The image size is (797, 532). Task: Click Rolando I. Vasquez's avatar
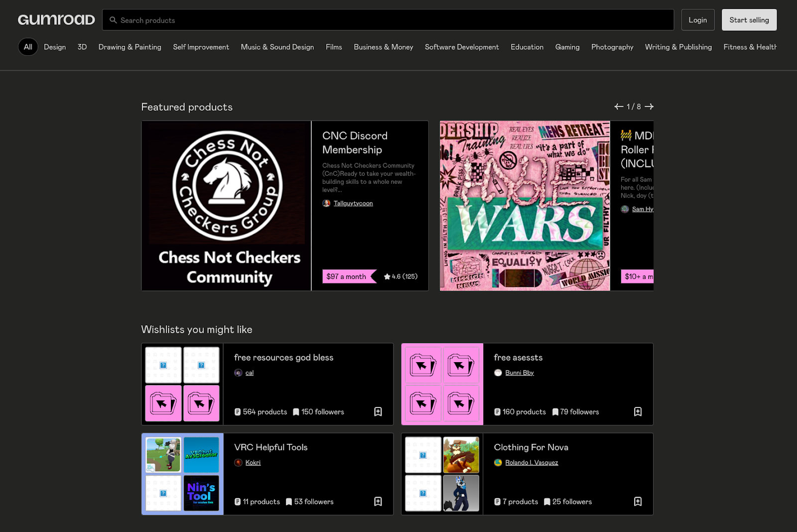pos(498,462)
